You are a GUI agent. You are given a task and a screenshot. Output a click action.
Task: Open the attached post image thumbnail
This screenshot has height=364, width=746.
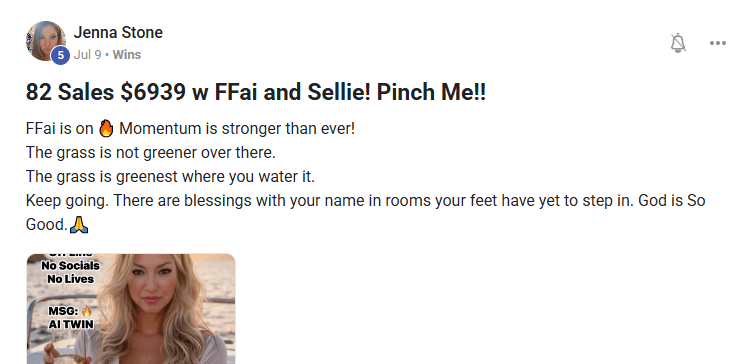coord(131,309)
